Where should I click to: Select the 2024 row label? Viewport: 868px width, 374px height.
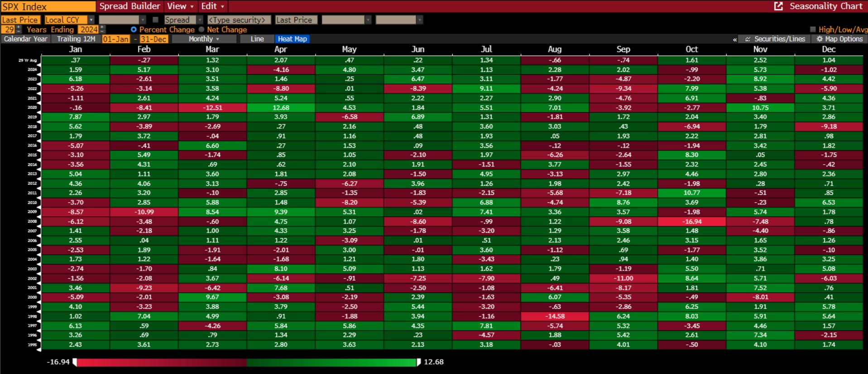pos(32,70)
